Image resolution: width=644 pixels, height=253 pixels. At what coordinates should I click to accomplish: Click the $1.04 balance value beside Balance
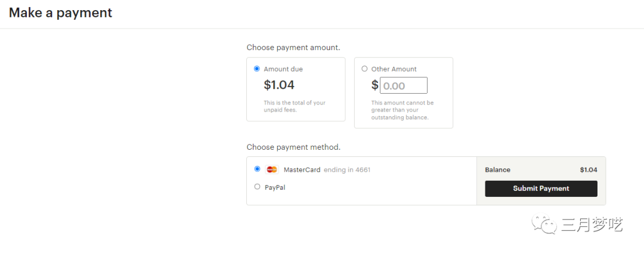pos(588,170)
